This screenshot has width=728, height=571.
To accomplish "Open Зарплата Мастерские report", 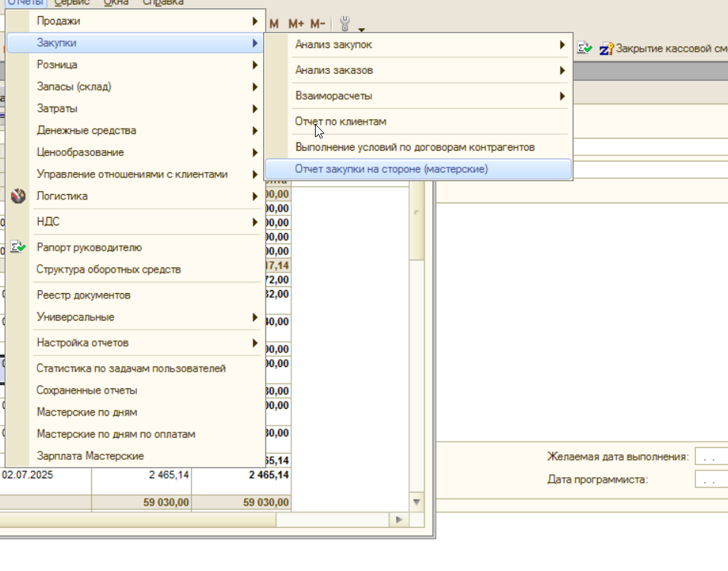I will 135,455.
